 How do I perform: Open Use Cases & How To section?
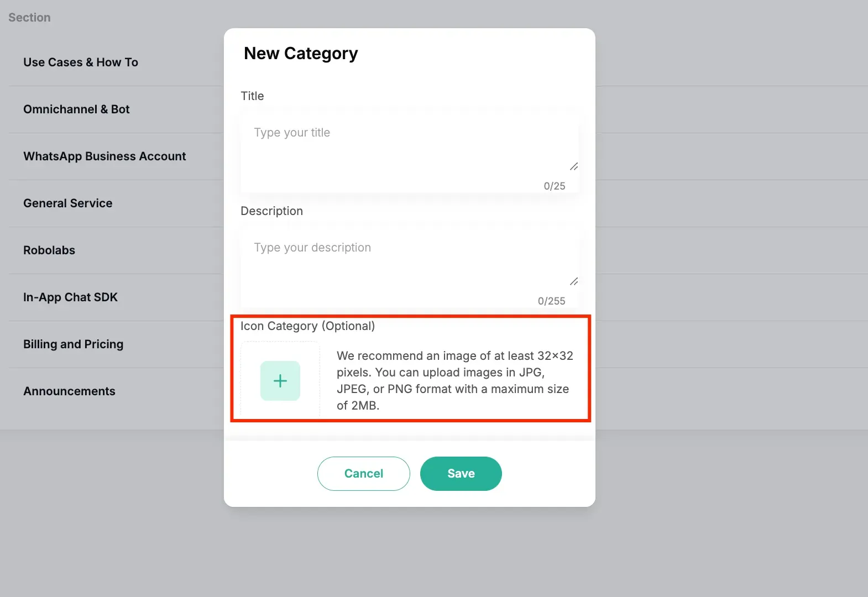click(81, 62)
